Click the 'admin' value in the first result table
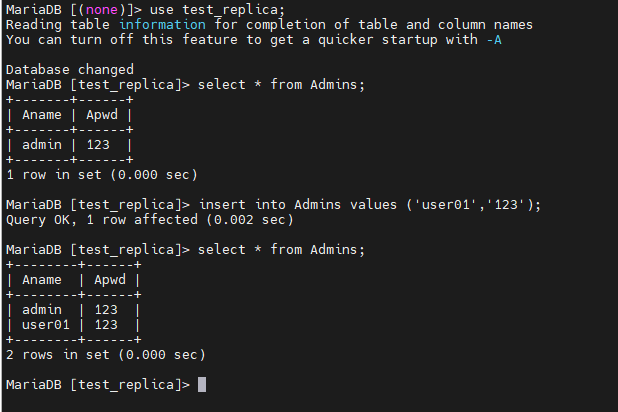Image resolution: width=618 pixels, height=412 pixels. [41, 145]
